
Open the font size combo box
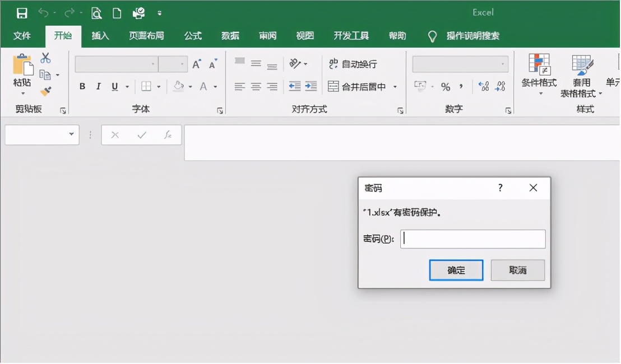[173, 64]
